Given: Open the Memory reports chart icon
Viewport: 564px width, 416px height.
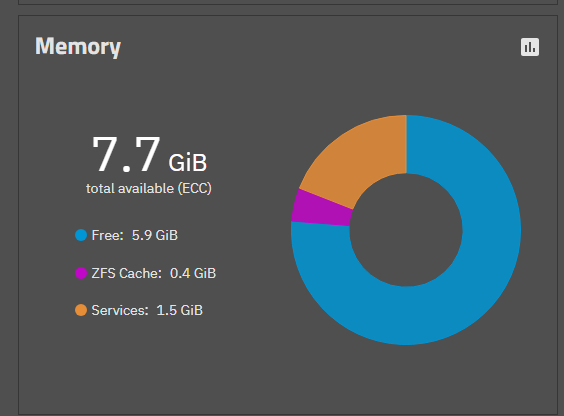Looking at the screenshot, I should tap(530, 47).
